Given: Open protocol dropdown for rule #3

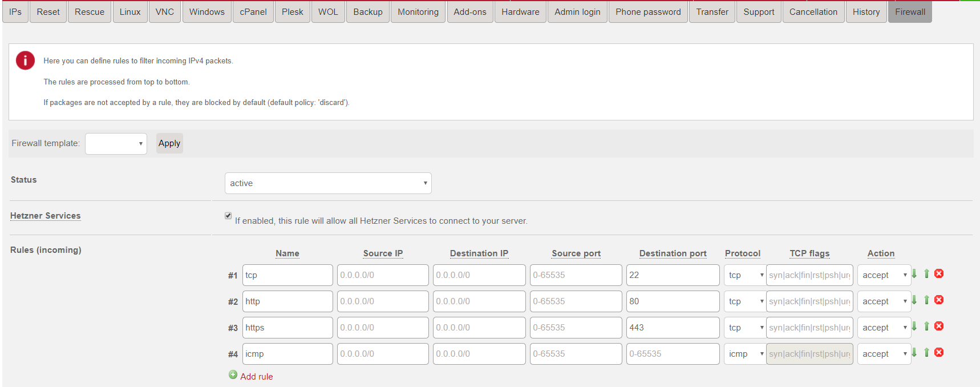Looking at the screenshot, I should click(x=745, y=328).
